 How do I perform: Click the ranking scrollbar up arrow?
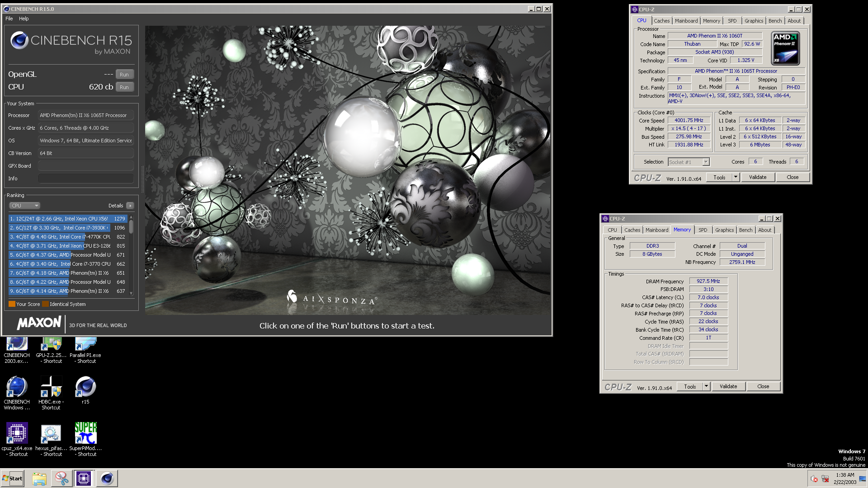131,217
